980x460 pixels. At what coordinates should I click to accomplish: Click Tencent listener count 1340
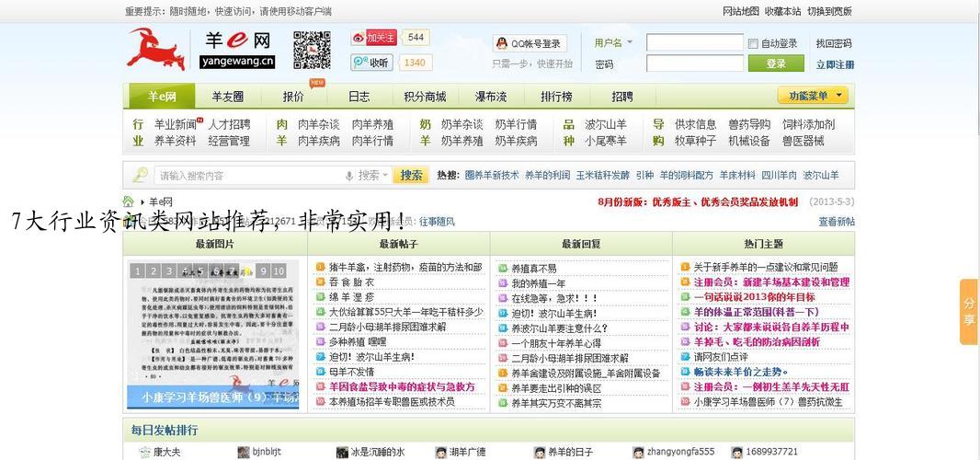pyautogui.click(x=415, y=63)
